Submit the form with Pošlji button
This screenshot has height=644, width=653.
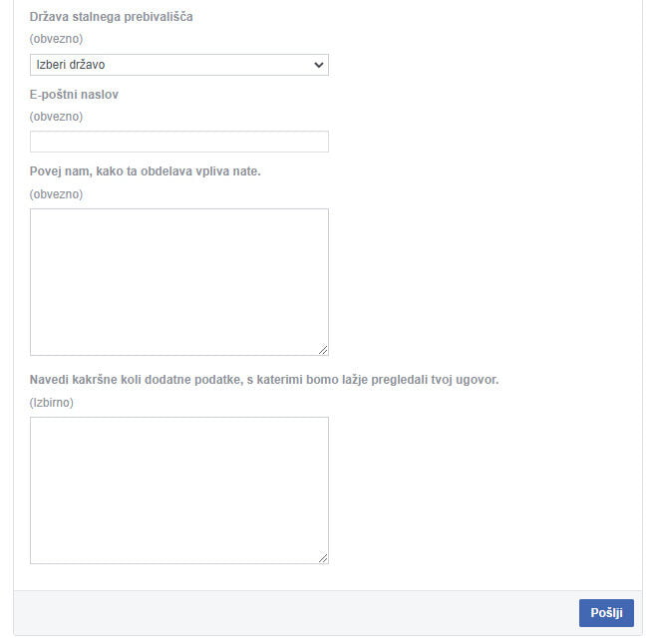(x=606, y=613)
